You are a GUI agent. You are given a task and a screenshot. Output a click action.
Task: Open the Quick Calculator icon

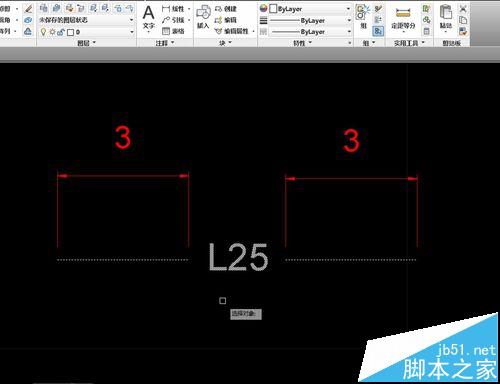tap(426, 31)
